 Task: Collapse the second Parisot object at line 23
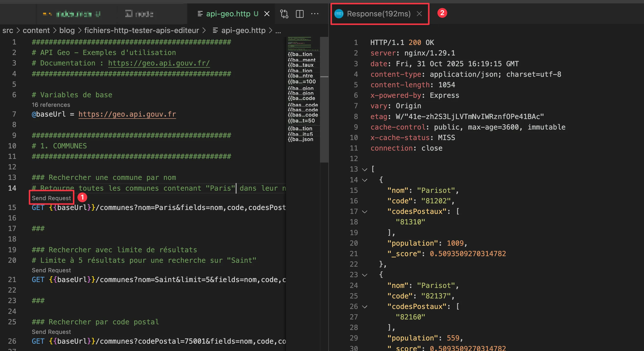pyautogui.click(x=365, y=275)
